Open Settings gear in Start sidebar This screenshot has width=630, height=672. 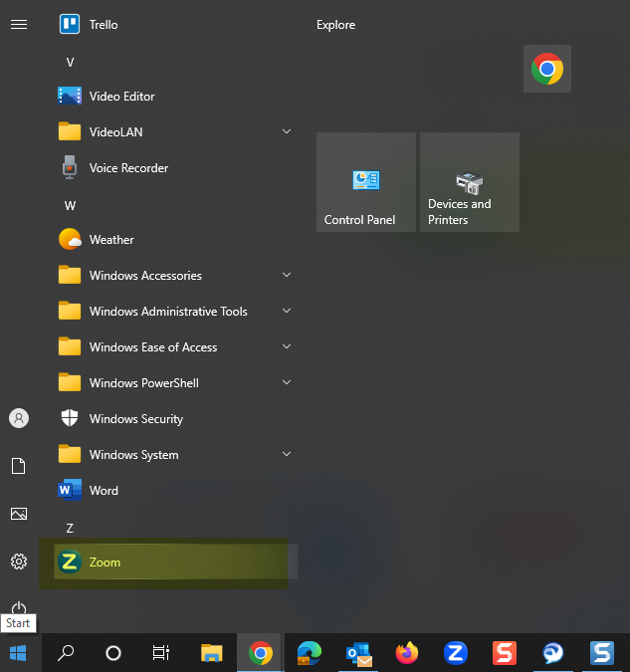(x=19, y=561)
